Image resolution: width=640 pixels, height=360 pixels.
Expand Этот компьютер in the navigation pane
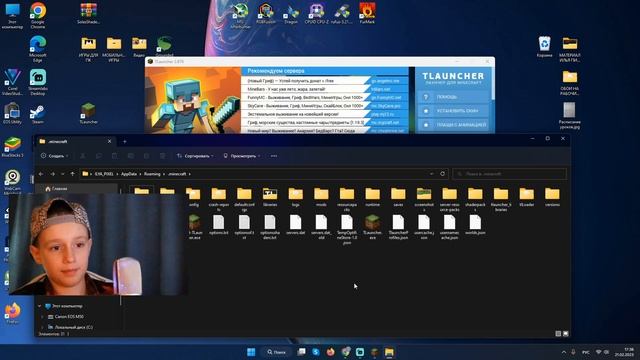pos(40,306)
